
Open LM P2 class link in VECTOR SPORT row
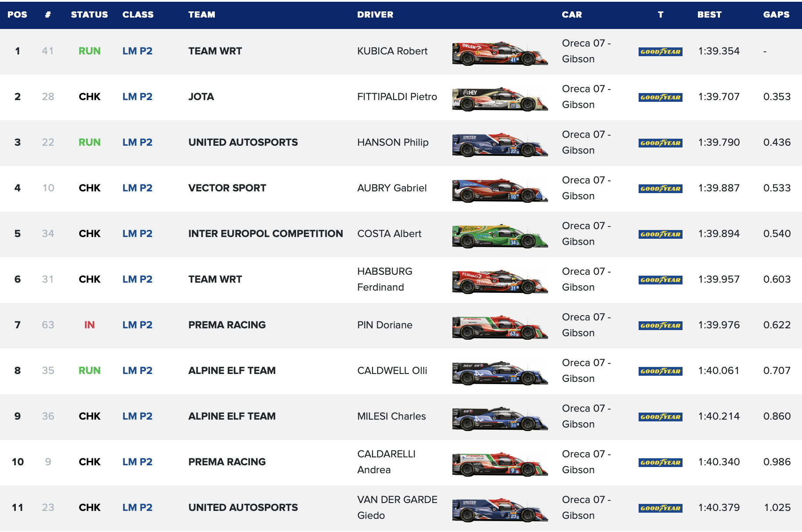(x=137, y=188)
